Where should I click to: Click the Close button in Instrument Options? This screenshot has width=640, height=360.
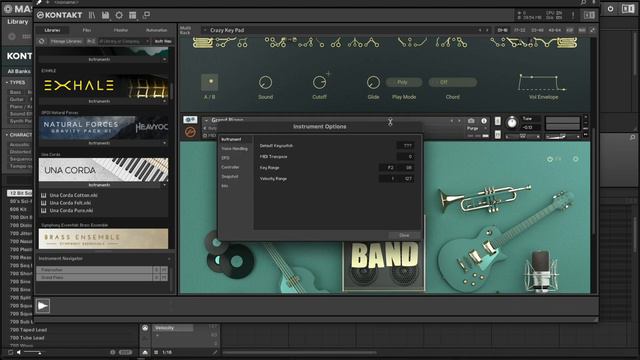tap(404, 235)
